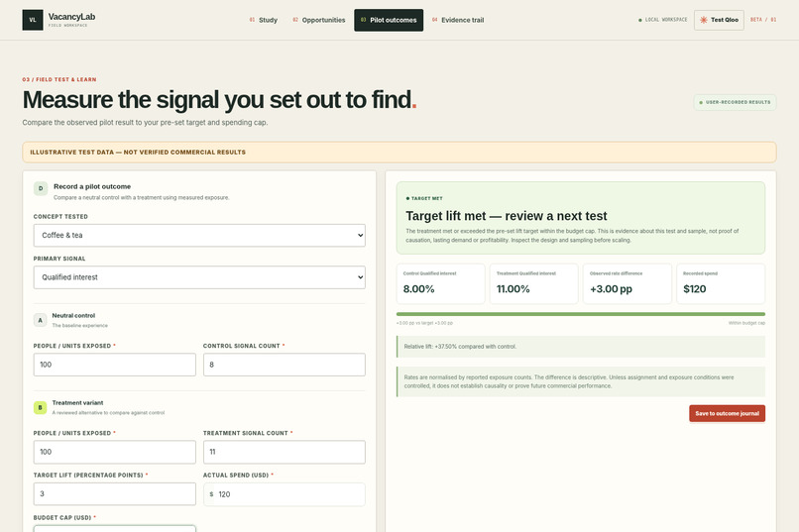Open the Concept tested dropdown
799x532 pixels.
(x=199, y=235)
